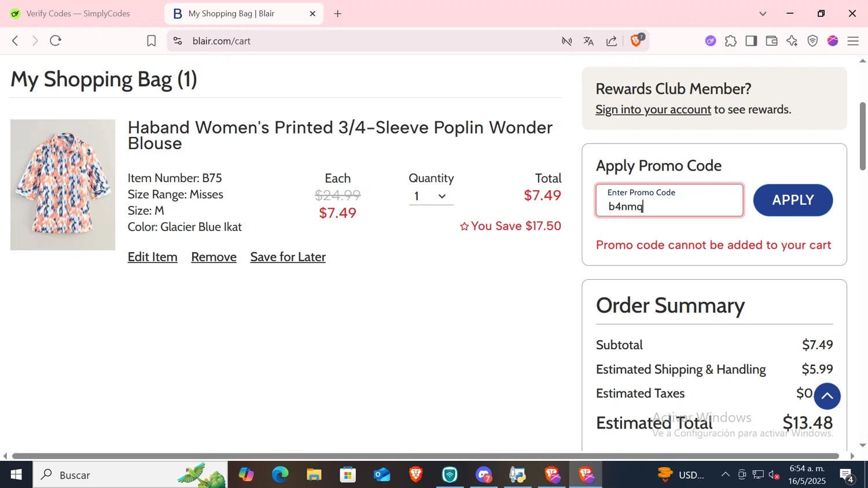Select the My Shopping Bag Blair tab
Image resolution: width=868 pixels, height=488 pixels.
click(x=243, y=13)
